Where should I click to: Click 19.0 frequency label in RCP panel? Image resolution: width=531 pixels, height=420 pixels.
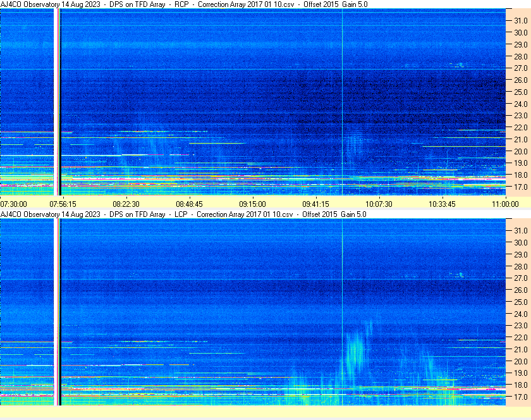[521, 163]
